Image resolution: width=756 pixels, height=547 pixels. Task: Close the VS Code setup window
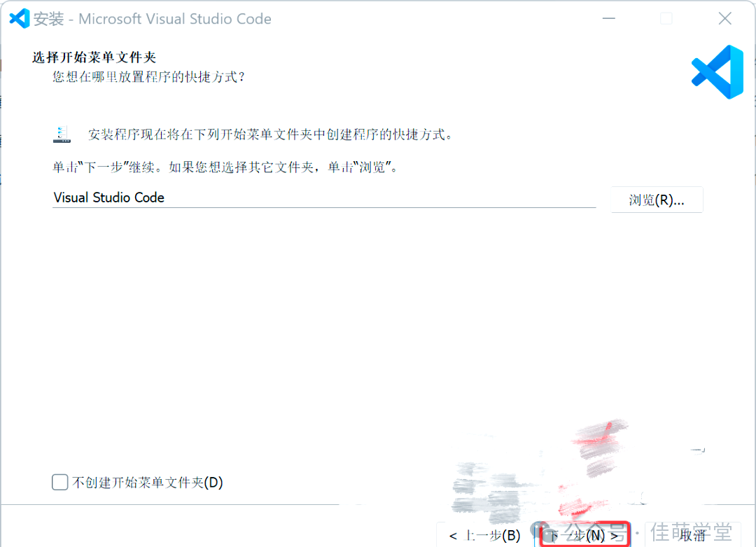pyautogui.click(x=724, y=19)
